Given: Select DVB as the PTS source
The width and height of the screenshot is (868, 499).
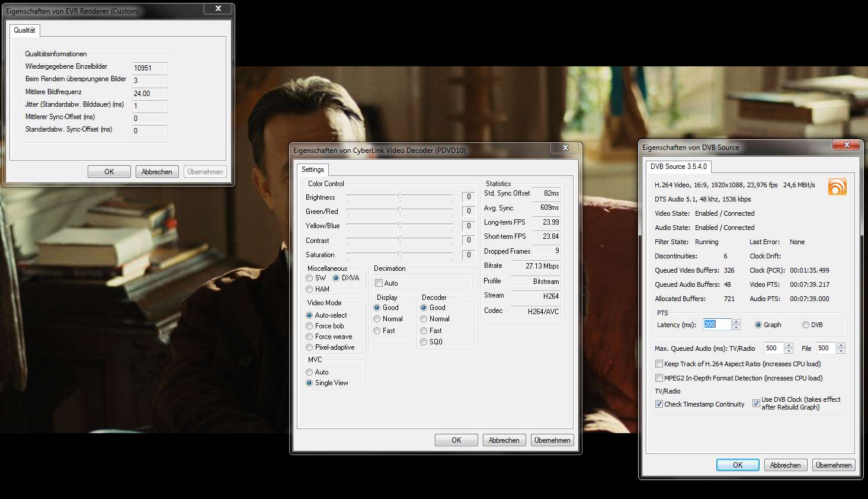Looking at the screenshot, I should click(806, 325).
